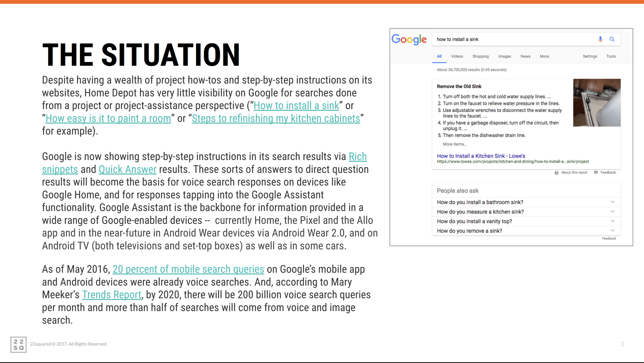Click 'THE SITUATION' slide title
Image resolution: width=644 pixels, height=363 pixels.
[141, 55]
